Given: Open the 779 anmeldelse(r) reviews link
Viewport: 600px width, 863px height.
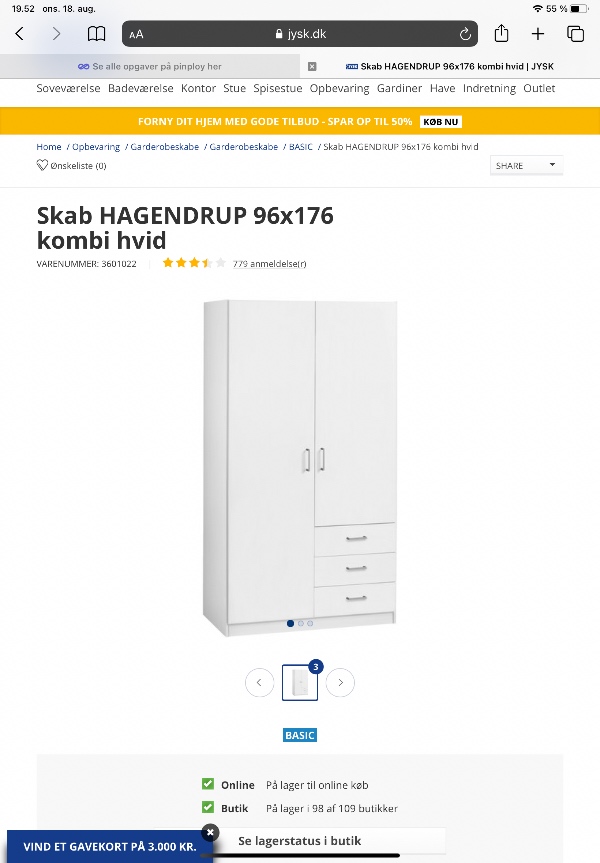Looking at the screenshot, I should coord(269,264).
